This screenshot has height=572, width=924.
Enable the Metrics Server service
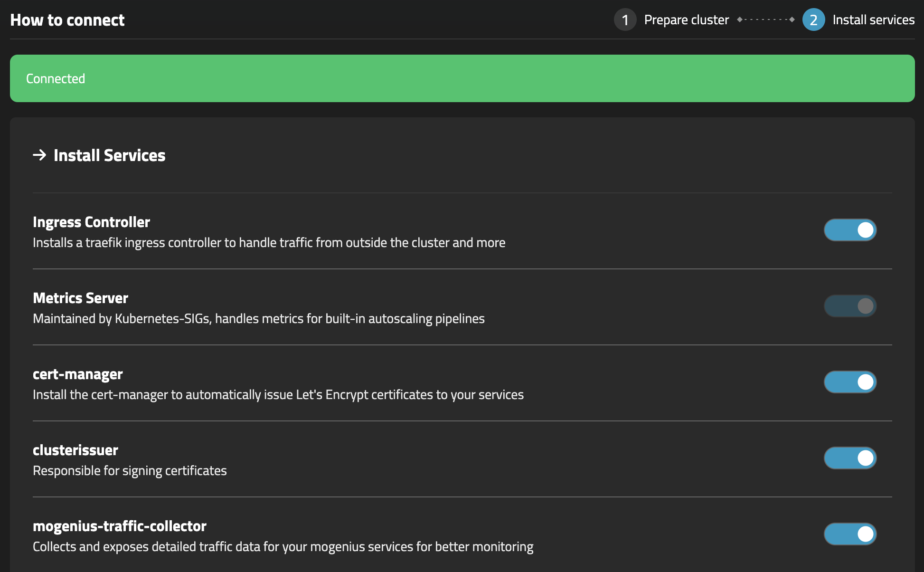pyautogui.click(x=850, y=306)
